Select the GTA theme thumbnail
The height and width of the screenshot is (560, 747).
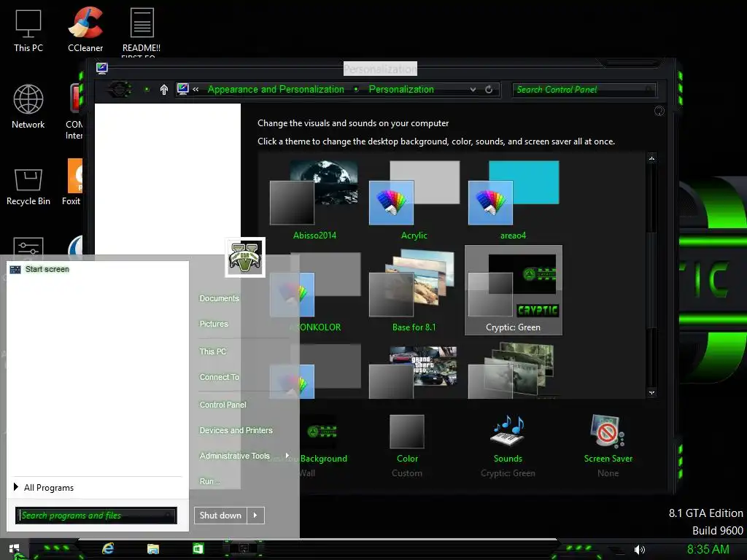[x=414, y=371]
